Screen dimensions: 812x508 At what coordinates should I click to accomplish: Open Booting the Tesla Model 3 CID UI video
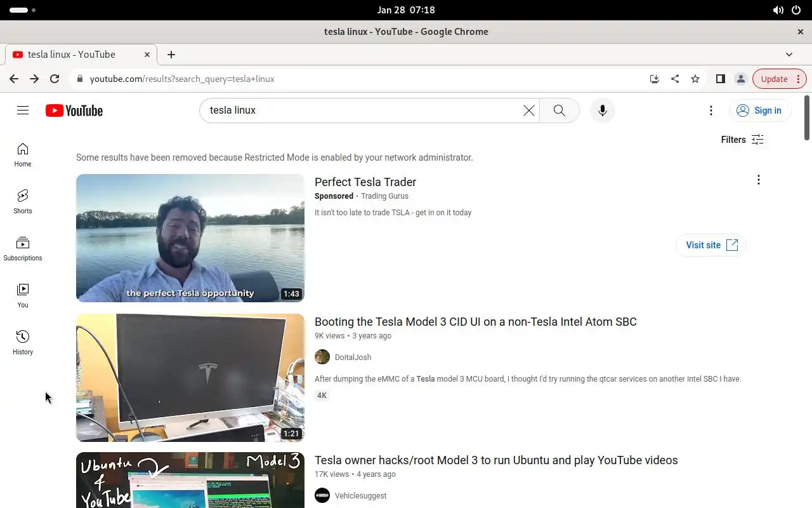(476, 322)
